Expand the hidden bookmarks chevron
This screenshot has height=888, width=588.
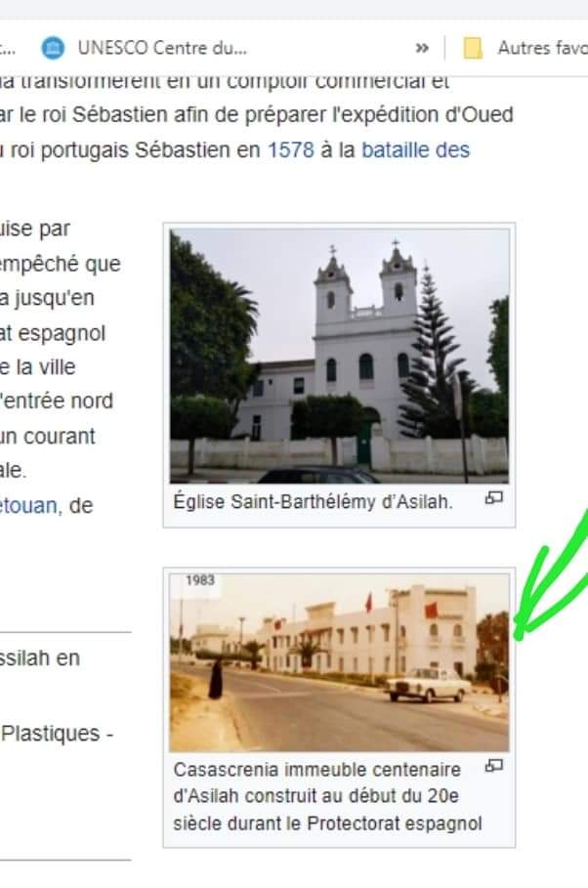[422, 48]
